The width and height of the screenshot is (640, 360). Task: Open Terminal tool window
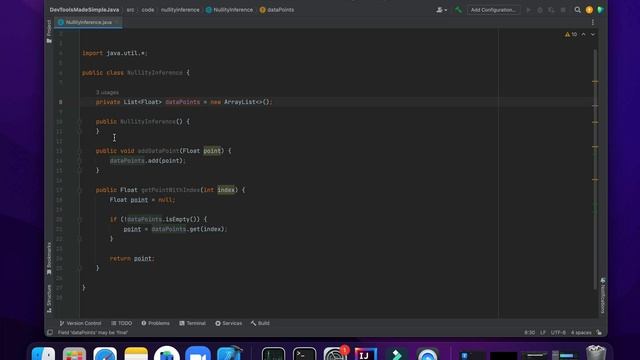(x=193, y=323)
